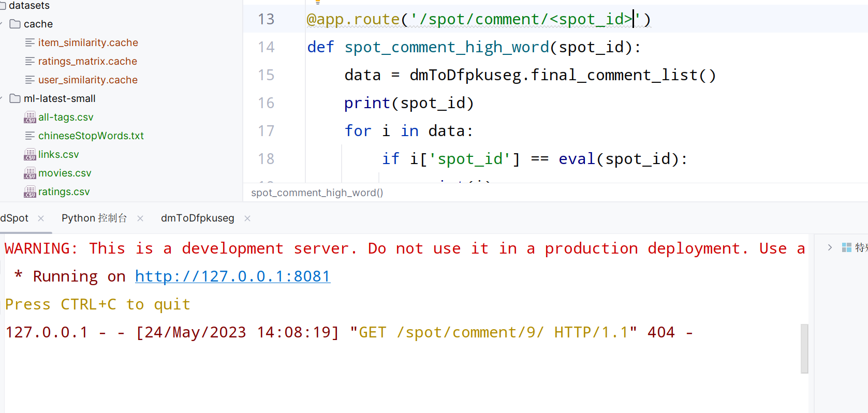
Task: Select user_similarity.cache in the project tree
Action: coord(87,80)
